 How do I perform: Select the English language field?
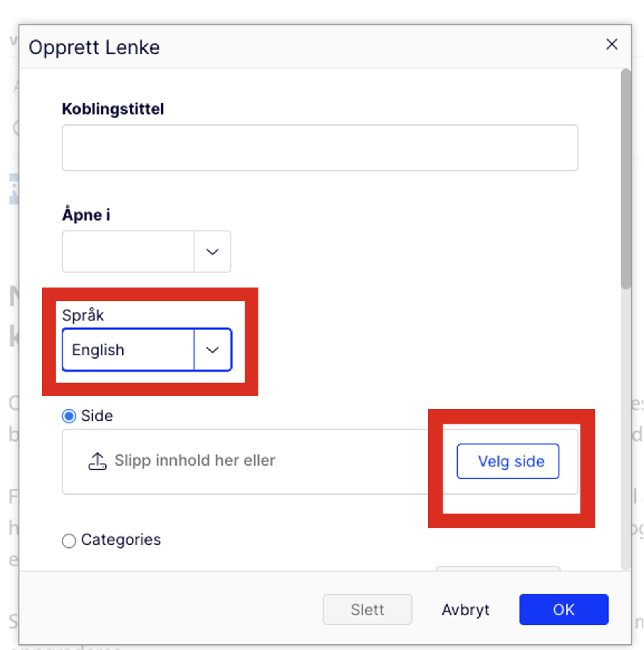(x=128, y=350)
